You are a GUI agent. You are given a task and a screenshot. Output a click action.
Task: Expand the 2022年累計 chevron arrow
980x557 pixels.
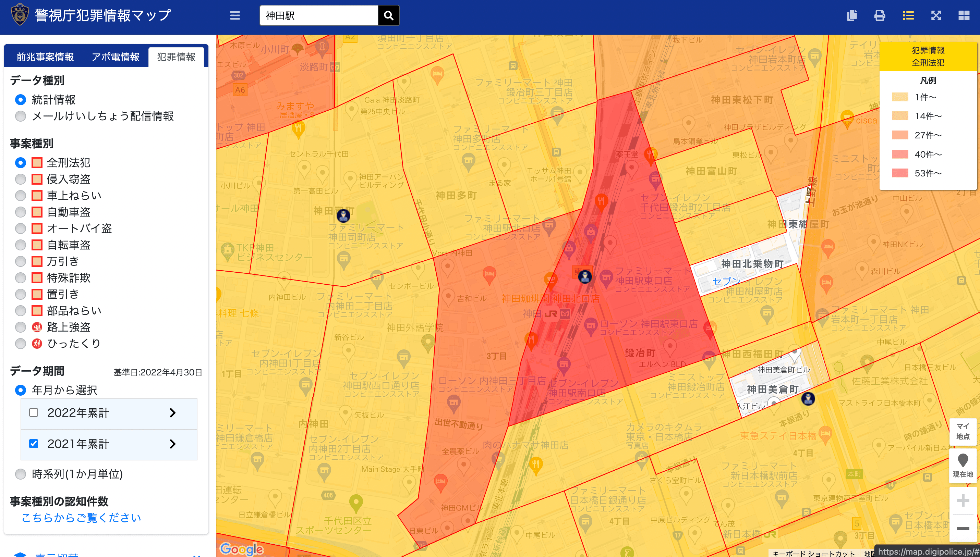pos(173,412)
